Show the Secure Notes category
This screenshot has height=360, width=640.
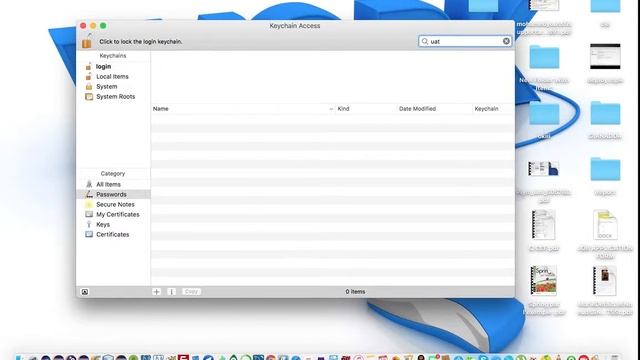115,204
